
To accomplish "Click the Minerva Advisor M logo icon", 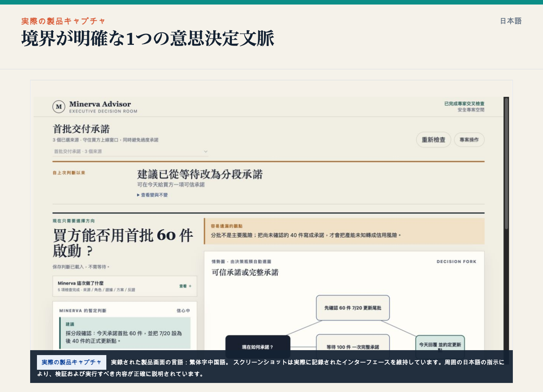I will click(59, 107).
